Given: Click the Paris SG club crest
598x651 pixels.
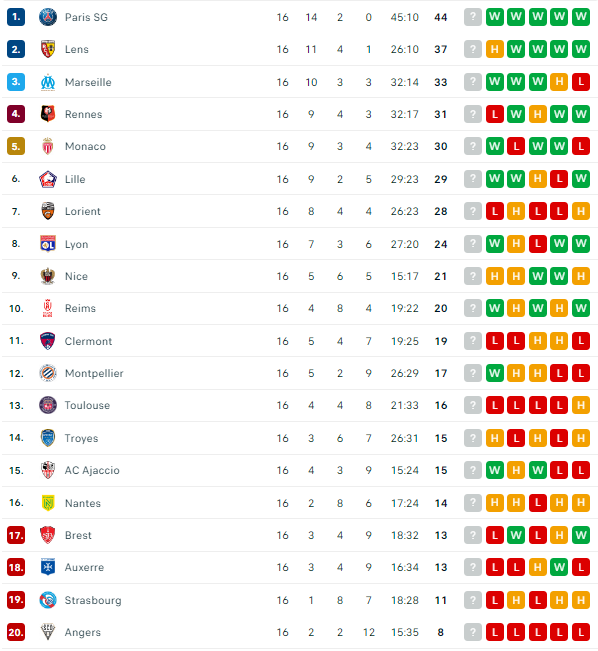Looking at the screenshot, I should click(48, 17).
